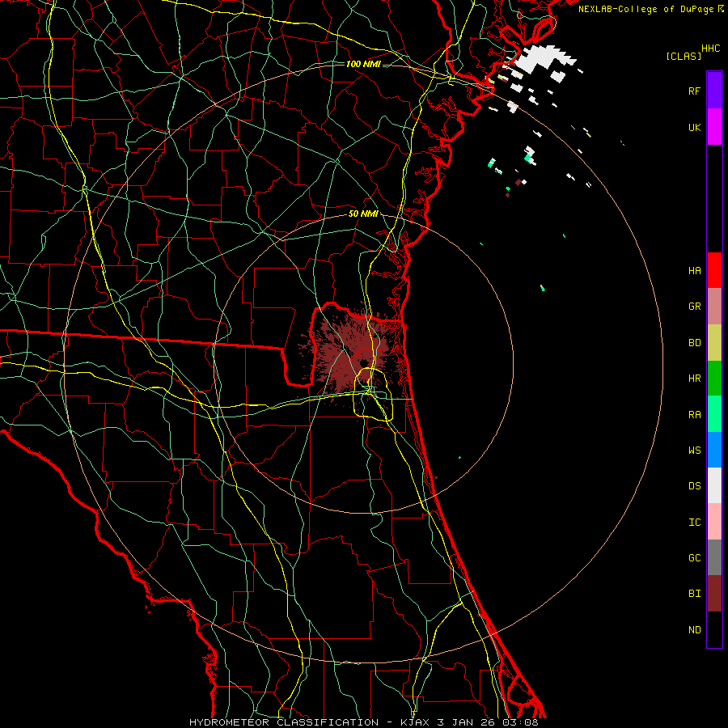This screenshot has height=728, width=728.
Task: Select the blue WS legend swatch
Action: 714,450
